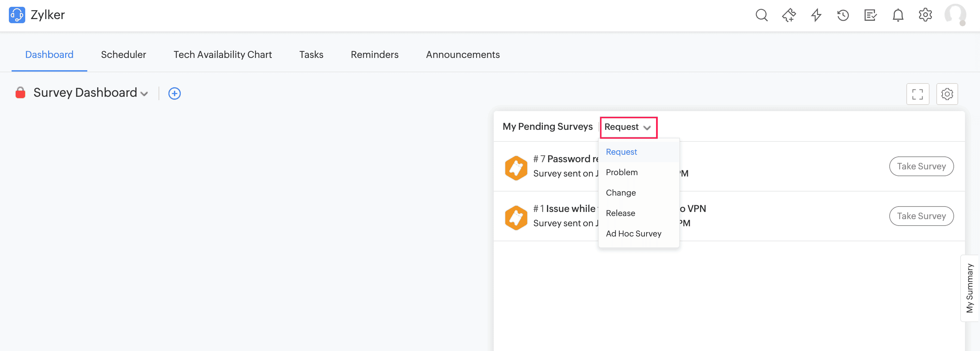Choose Problem from the survey dropdown
This screenshot has height=351, width=980.
pos(622,172)
